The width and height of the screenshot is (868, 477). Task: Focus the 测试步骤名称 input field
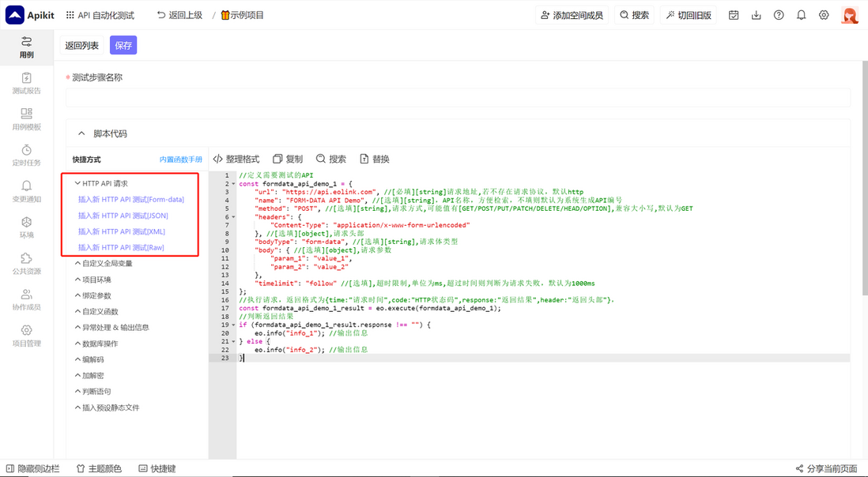coord(458,97)
